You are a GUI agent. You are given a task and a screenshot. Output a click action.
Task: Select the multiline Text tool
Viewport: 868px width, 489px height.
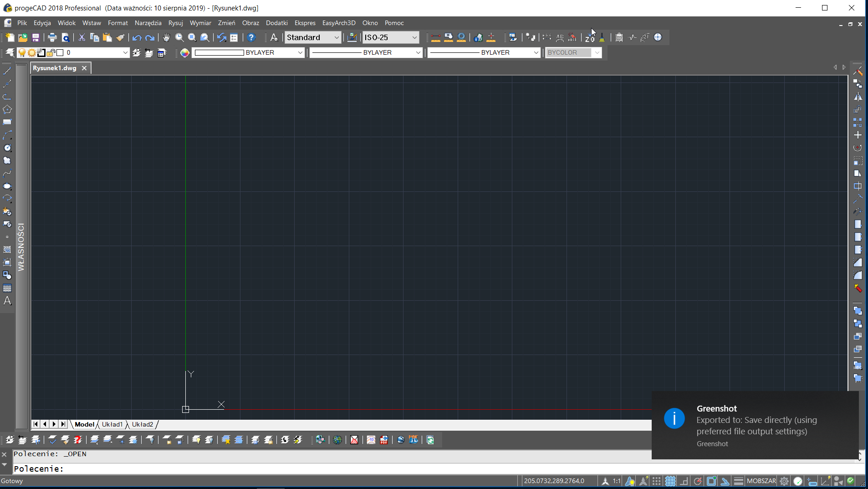(x=7, y=301)
